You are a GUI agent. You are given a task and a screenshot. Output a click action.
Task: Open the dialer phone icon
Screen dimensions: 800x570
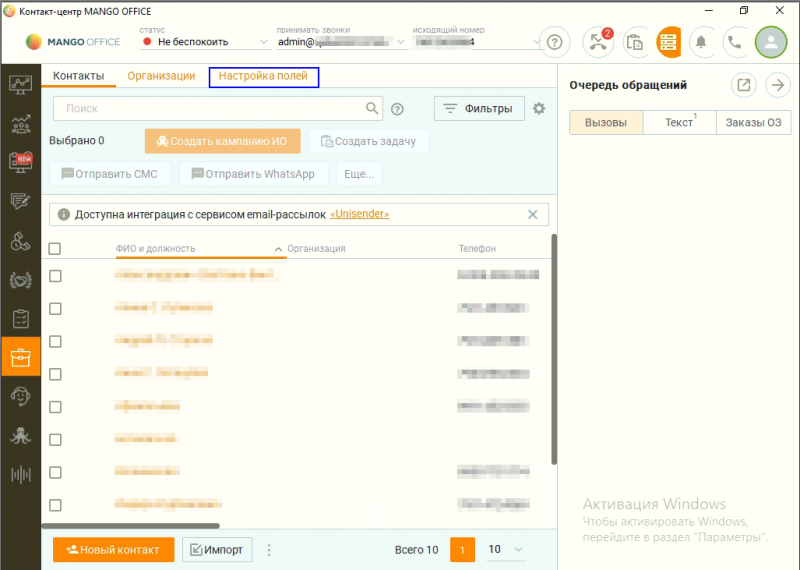tap(735, 42)
